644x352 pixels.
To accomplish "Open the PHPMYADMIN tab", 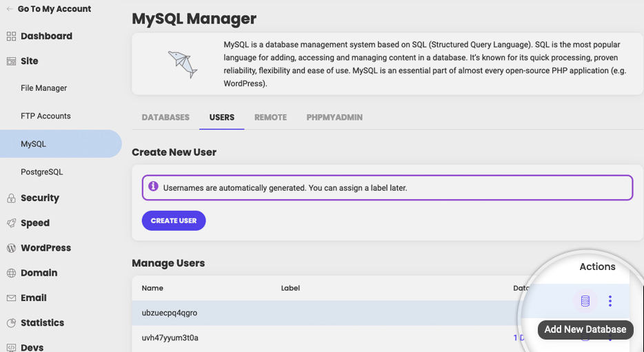I will point(334,117).
